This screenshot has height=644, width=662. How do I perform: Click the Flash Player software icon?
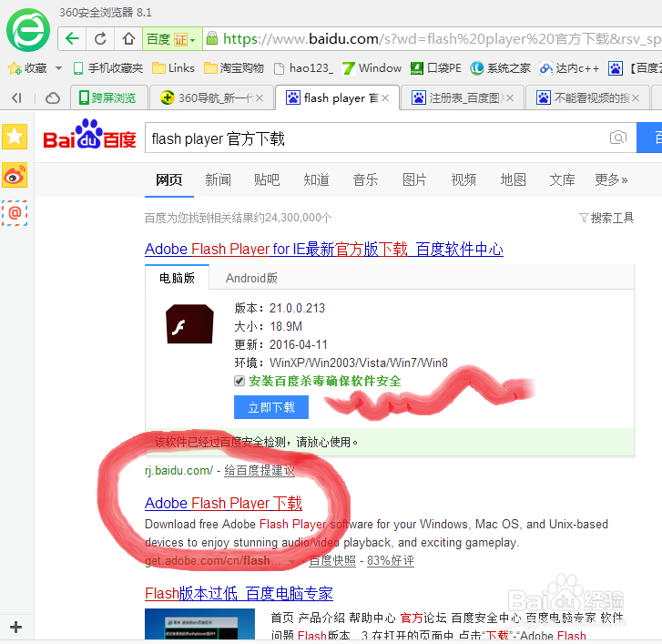click(189, 324)
